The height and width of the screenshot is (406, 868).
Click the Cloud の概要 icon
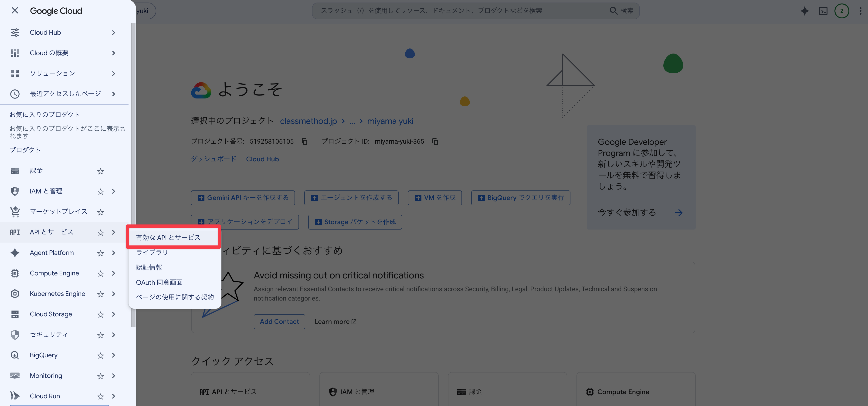coord(14,53)
